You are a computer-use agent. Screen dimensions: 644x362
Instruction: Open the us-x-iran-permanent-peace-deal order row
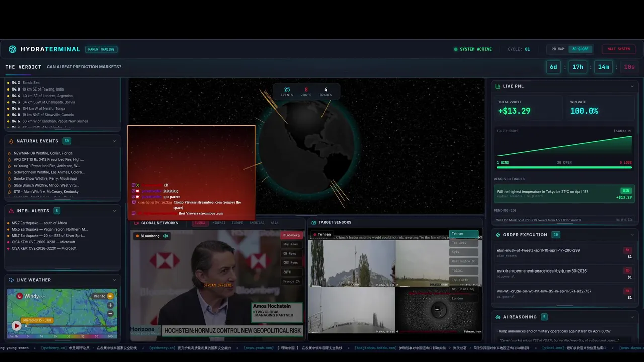(564, 274)
